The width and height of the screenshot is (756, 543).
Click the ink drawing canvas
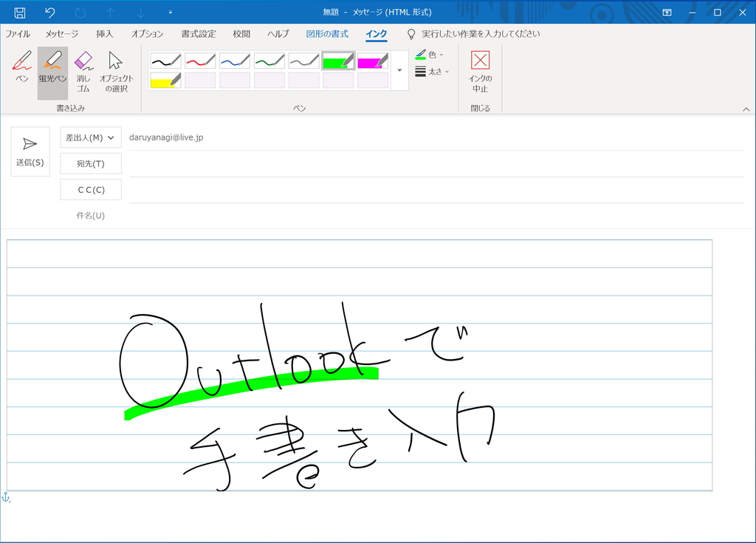(360, 366)
